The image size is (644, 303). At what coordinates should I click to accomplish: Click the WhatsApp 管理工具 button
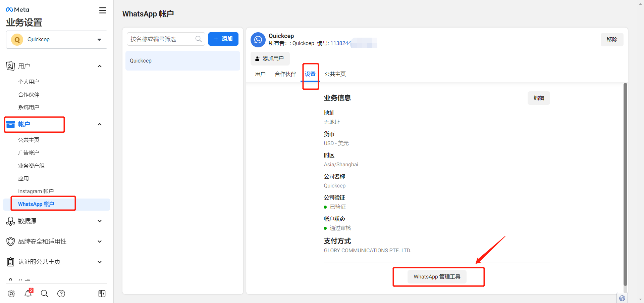437,277
